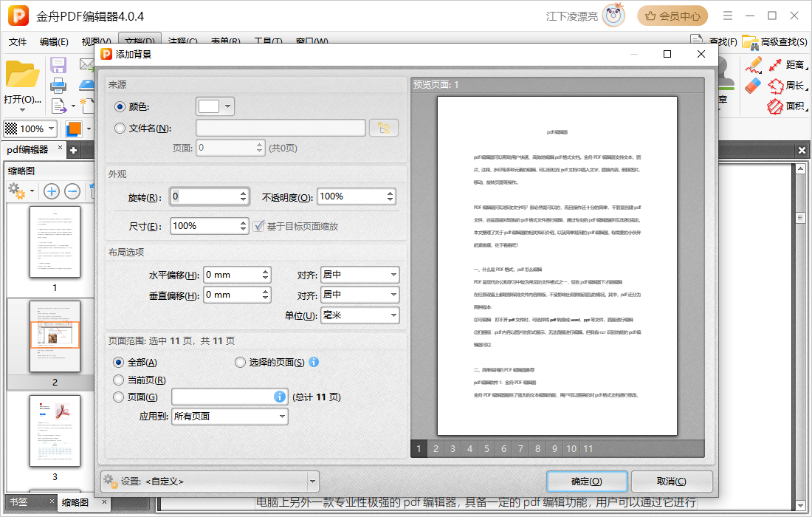Click the browse file folder icon in dialog
The height and width of the screenshot is (517, 812).
point(384,128)
